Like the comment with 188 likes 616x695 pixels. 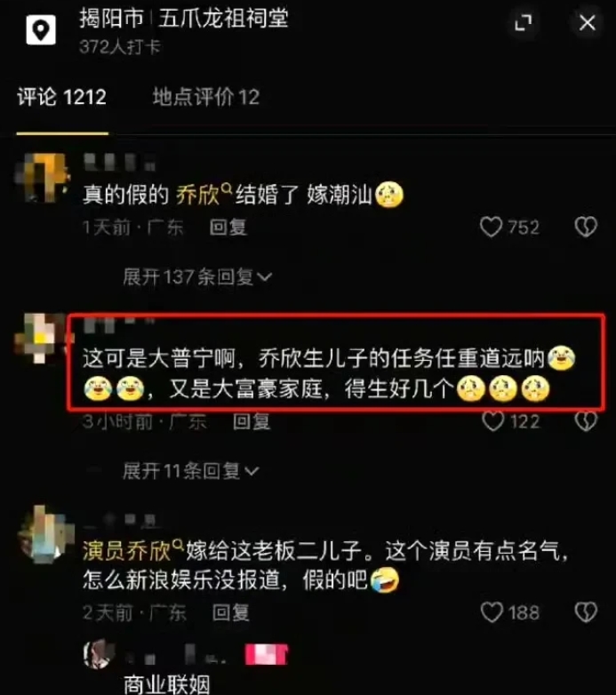(x=492, y=612)
